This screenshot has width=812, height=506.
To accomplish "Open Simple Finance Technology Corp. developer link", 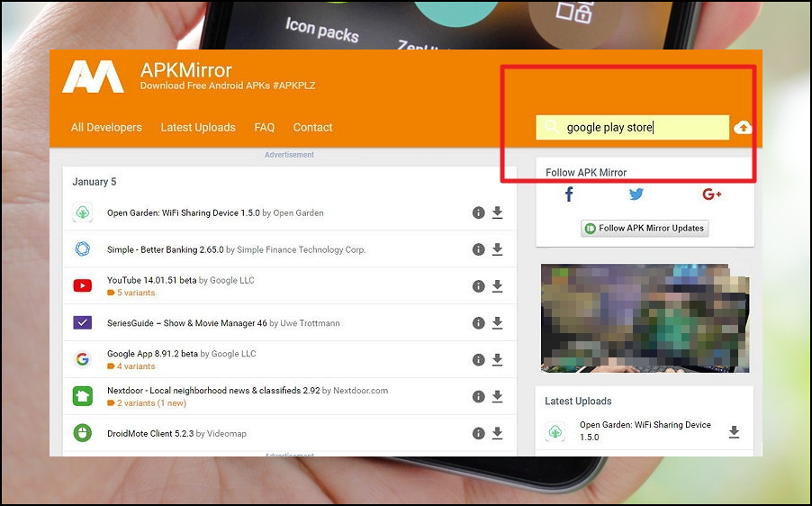I will click(x=302, y=249).
